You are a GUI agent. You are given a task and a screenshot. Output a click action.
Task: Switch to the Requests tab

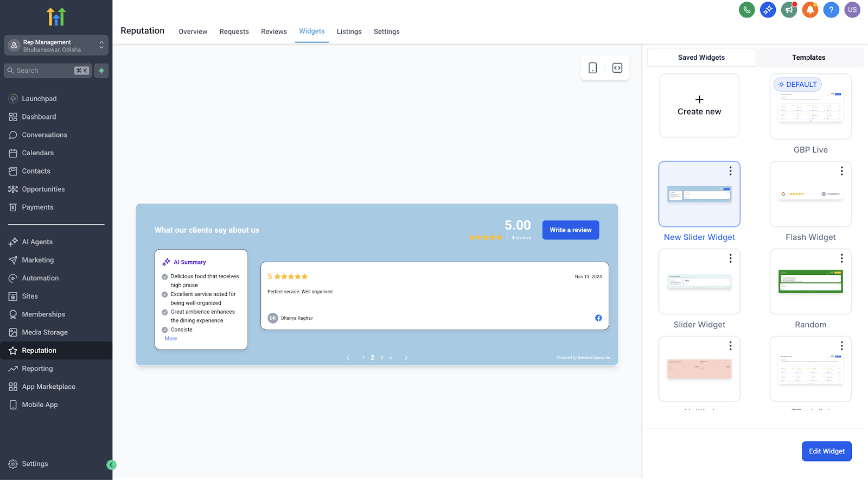pyautogui.click(x=234, y=31)
